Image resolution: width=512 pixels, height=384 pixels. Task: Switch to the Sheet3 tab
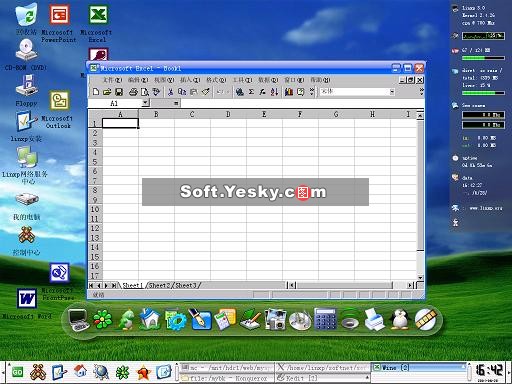pyautogui.click(x=186, y=285)
